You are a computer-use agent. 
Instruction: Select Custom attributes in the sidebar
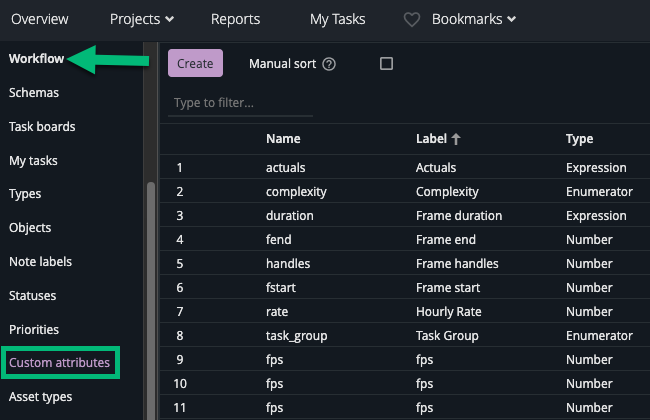(60, 363)
